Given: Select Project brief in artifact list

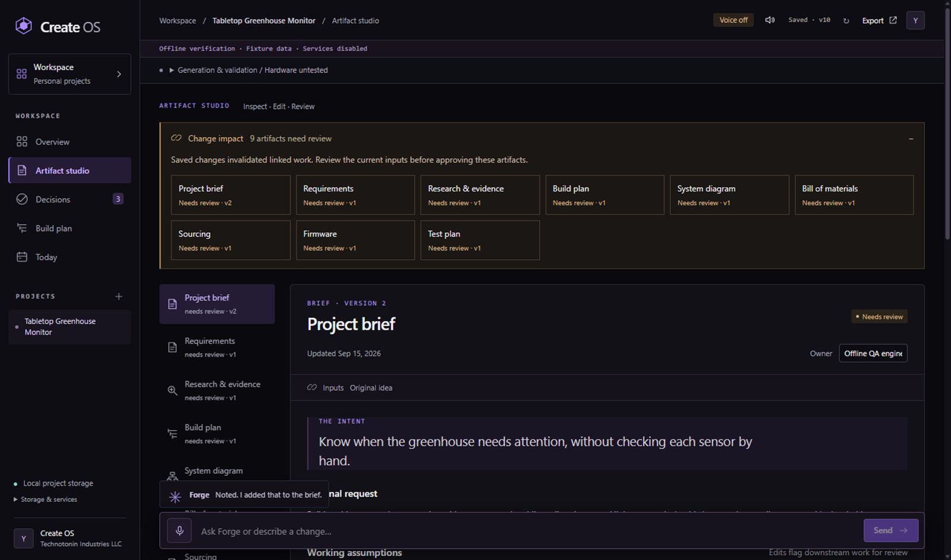Looking at the screenshot, I should [x=217, y=304].
